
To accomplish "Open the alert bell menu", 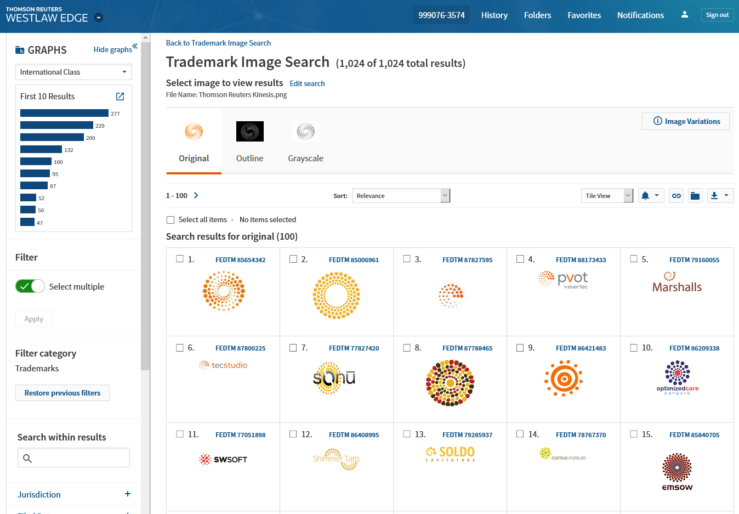I will pos(645,196).
